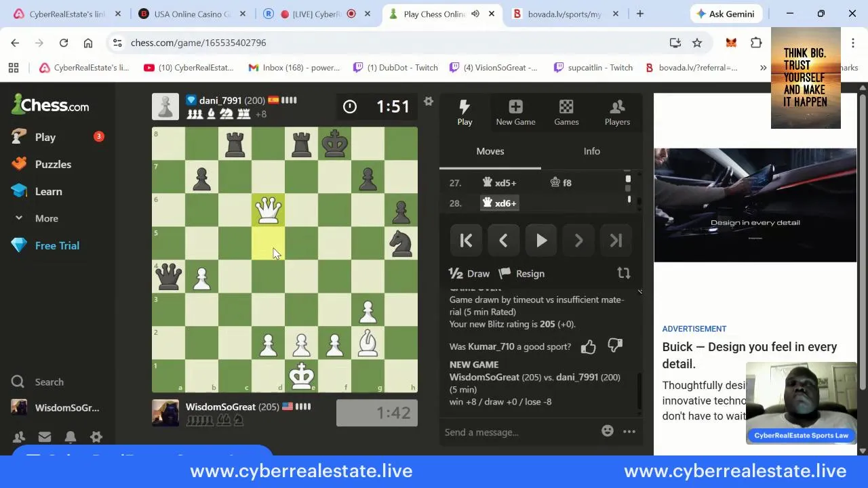Flip the board with the arrows icon
The height and width of the screenshot is (488, 868).
click(x=623, y=273)
